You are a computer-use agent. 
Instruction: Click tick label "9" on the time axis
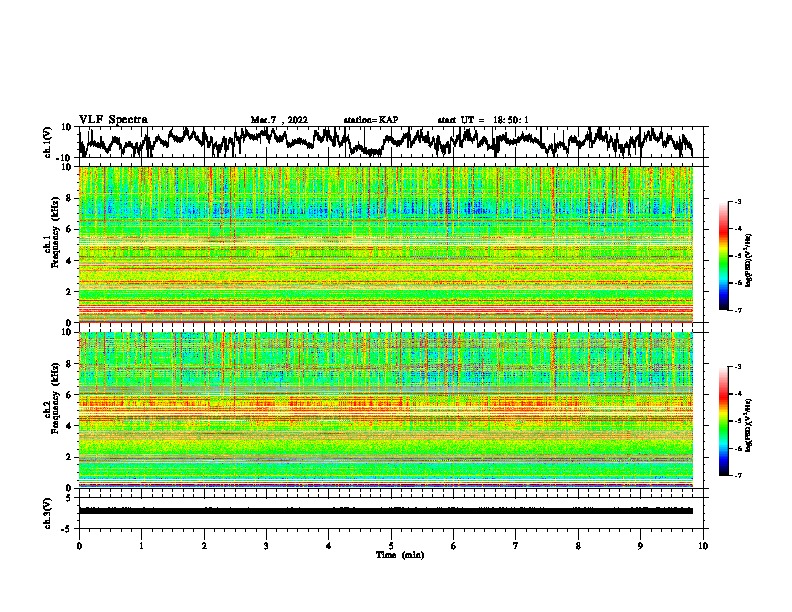pyautogui.click(x=640, y=546)
